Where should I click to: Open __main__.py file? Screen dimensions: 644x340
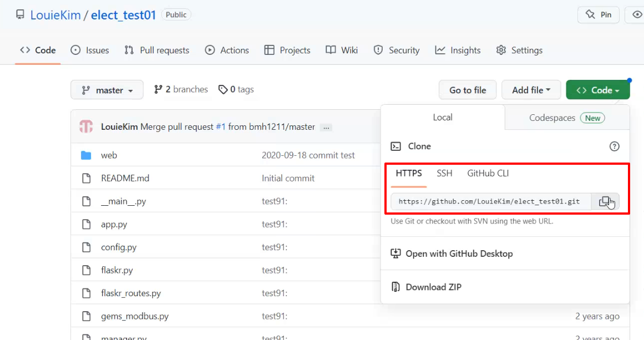(x=124, y=201)
